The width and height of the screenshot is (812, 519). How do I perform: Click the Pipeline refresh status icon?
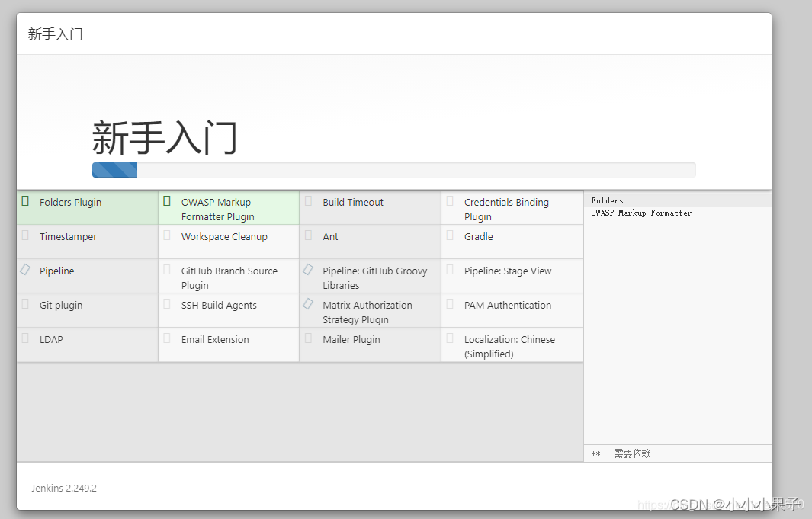click(x=25, y=270)
